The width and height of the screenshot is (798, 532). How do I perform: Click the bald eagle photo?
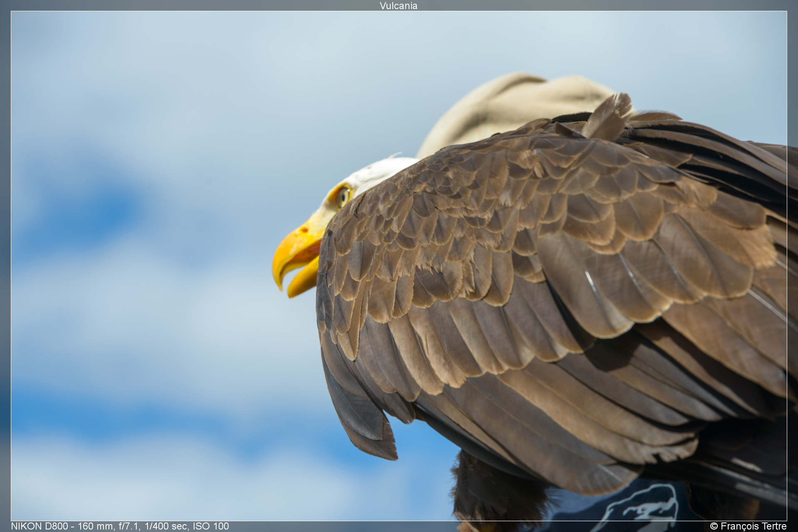click(x=399, y=266)
